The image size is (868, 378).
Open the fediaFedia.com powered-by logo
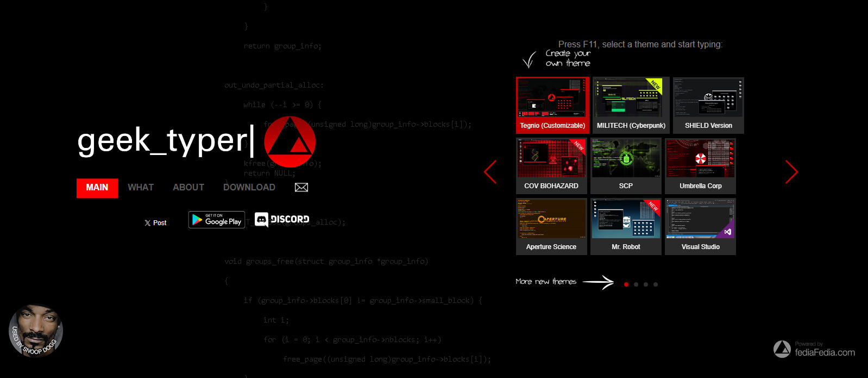(814, 349)
